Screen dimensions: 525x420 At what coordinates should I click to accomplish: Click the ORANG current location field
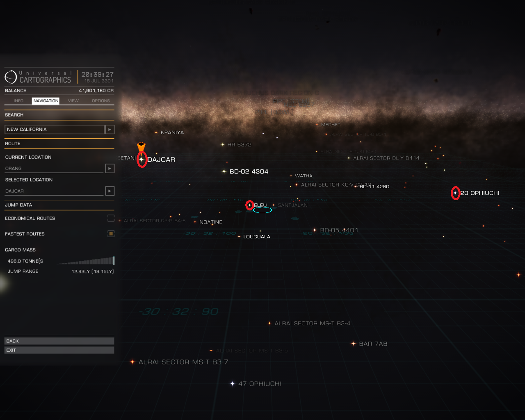pyautogui.click(x=55, y=169)
